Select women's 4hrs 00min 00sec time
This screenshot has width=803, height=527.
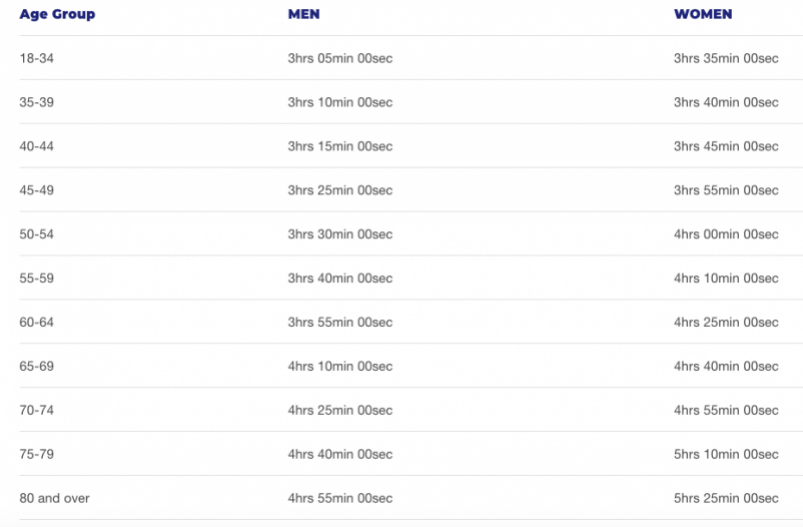726,234
